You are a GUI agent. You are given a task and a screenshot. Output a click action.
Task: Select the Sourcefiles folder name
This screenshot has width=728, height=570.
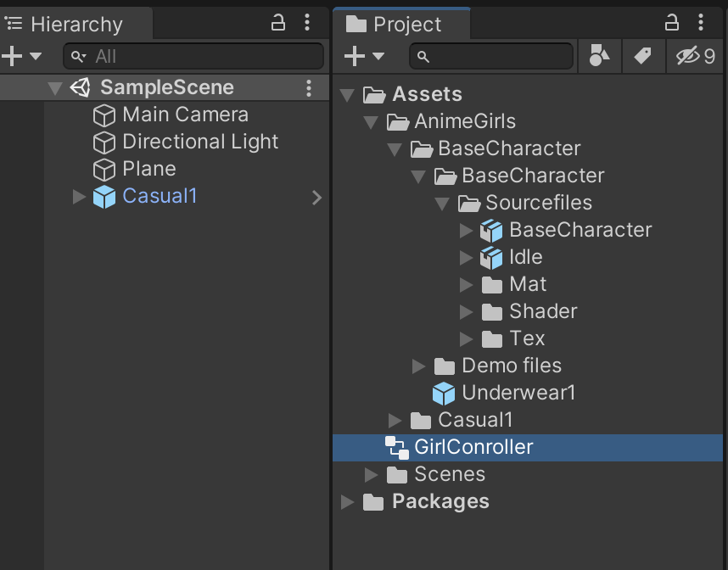(x=539, y=203)
